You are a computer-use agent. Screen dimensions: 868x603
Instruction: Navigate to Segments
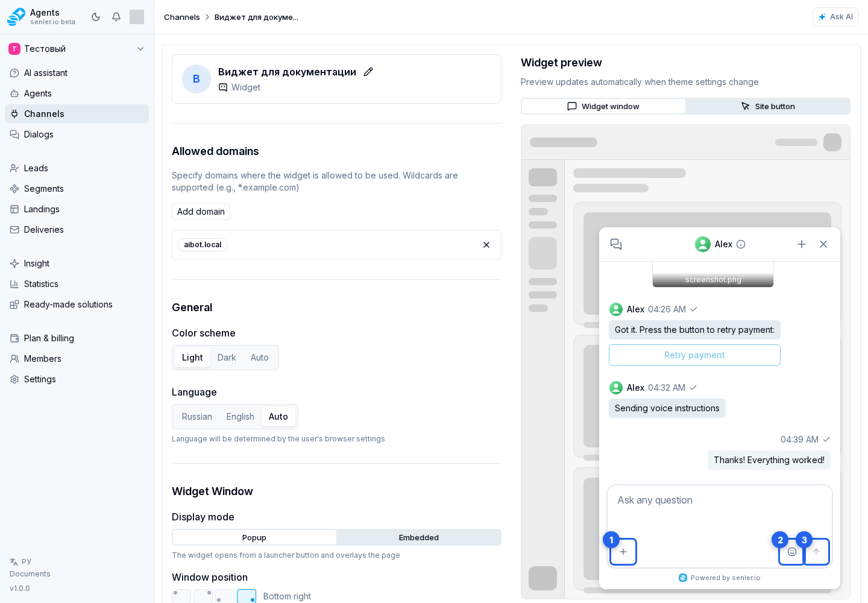77,189
